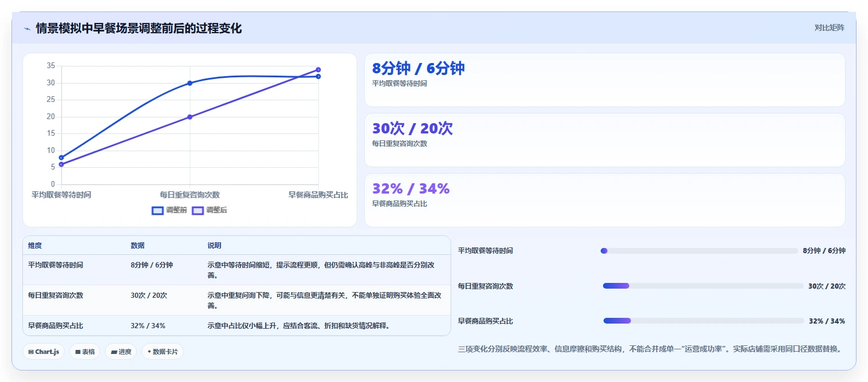Select the 8分钟 / 6分钟 data card value
The width and height of the screenshot is (868, 382).
coord(419,68)
